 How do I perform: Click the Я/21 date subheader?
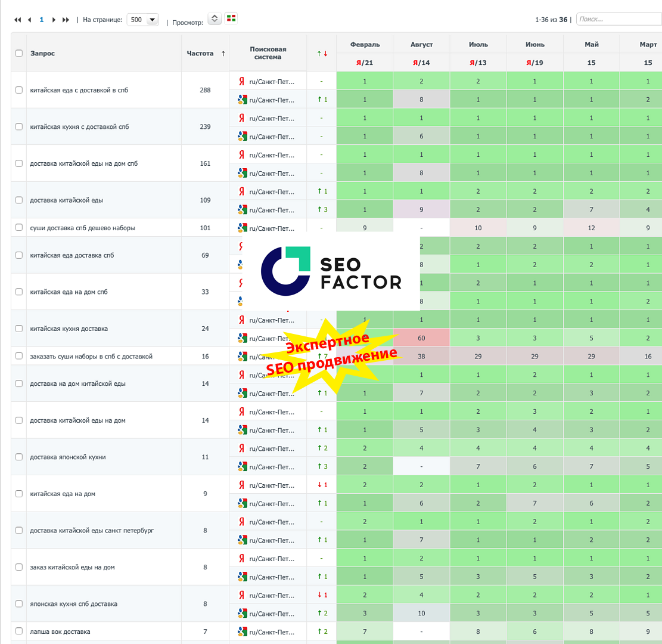click(364, 63)
